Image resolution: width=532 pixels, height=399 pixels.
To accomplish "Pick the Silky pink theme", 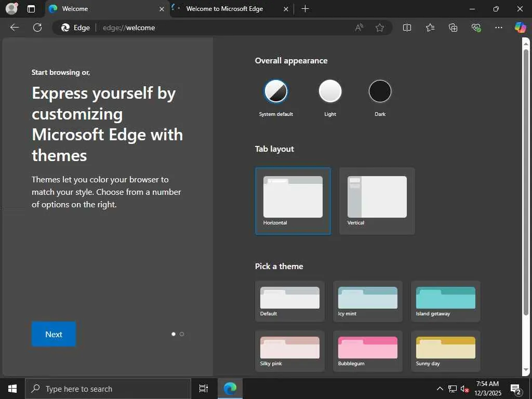I will click(290, 351).
